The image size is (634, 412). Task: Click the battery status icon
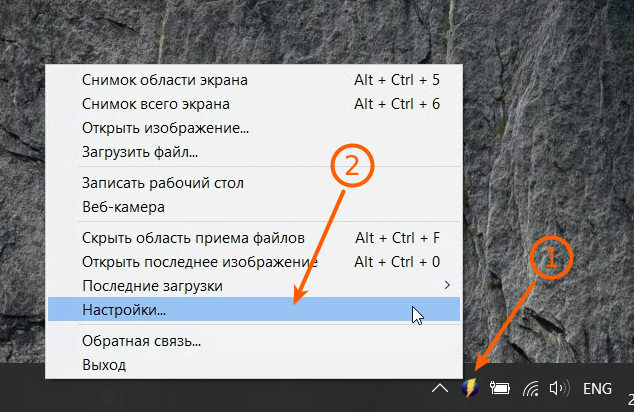[x=500, y=388]
